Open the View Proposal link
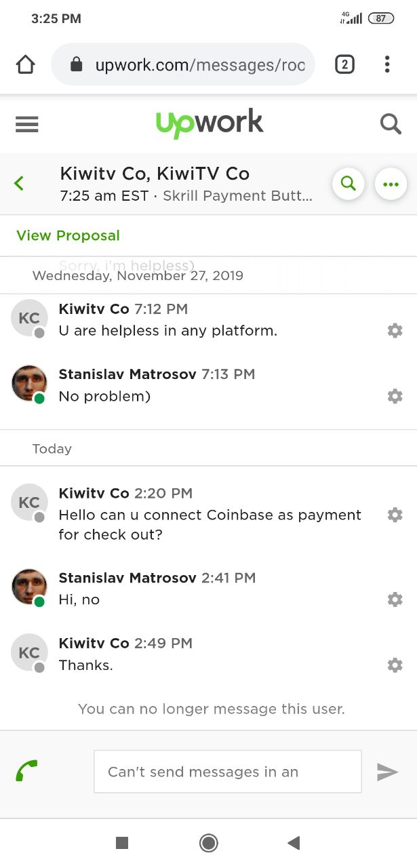 pos(68,235)
